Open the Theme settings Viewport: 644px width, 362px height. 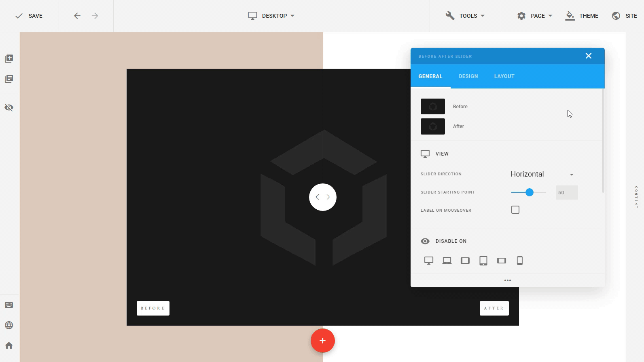pyautogui.click(x=582, y=16)
